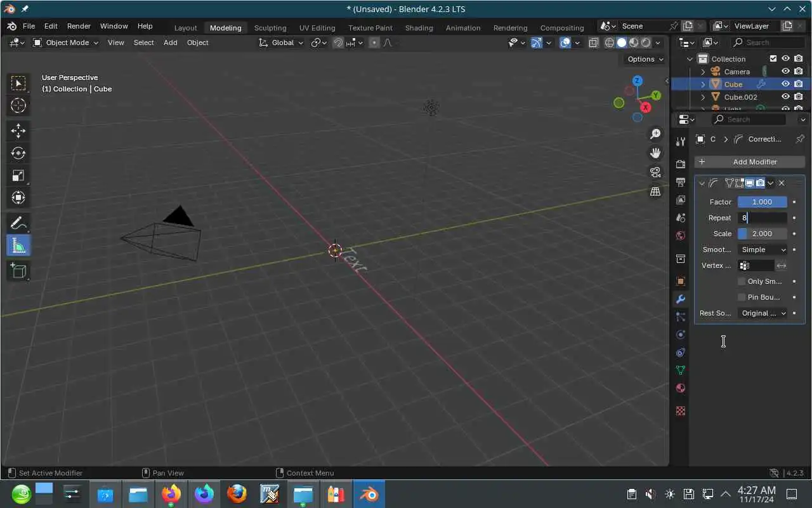Expand the Camera item in outliner
Screen dimensions: 812x508
703,72
